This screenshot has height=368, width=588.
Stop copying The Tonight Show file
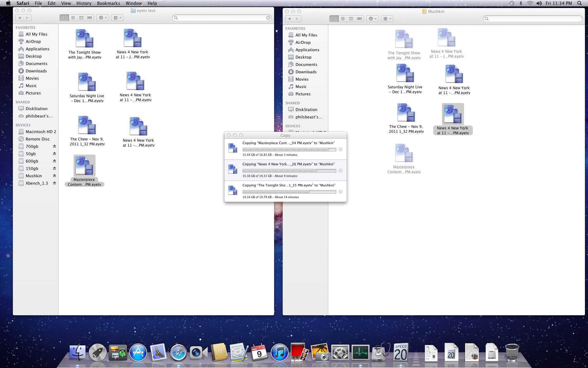[x=341, y=192]
